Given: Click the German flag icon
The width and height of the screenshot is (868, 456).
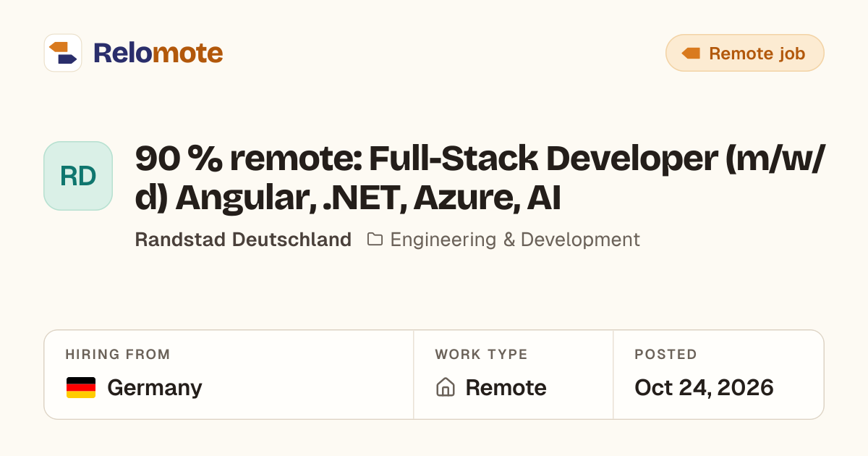Looking at the screenshot, I should [x=81, y=388].
